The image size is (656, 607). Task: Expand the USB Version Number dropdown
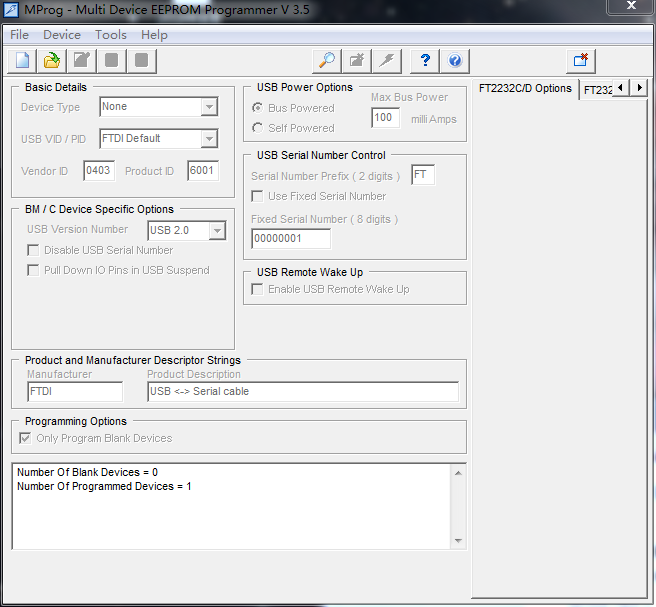217,231
